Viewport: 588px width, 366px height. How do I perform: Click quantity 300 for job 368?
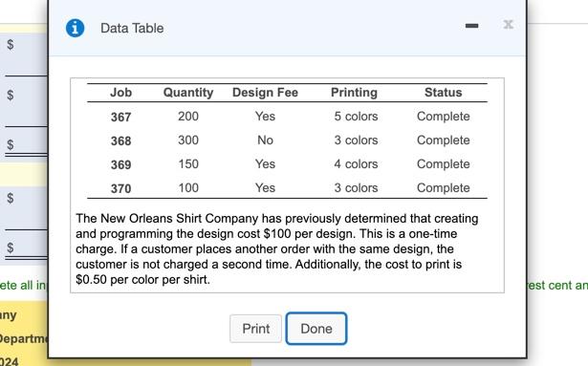(x=188, y=140)
